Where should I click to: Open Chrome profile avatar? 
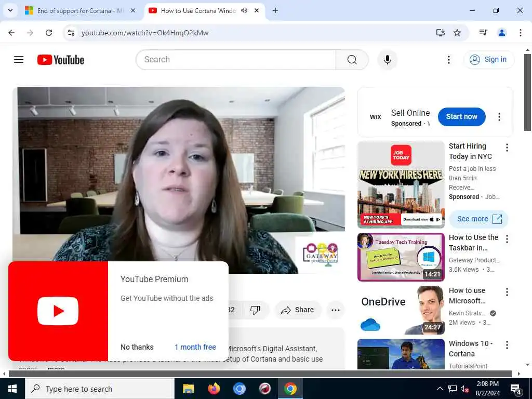pyautogui.click(x=501, y=33)
